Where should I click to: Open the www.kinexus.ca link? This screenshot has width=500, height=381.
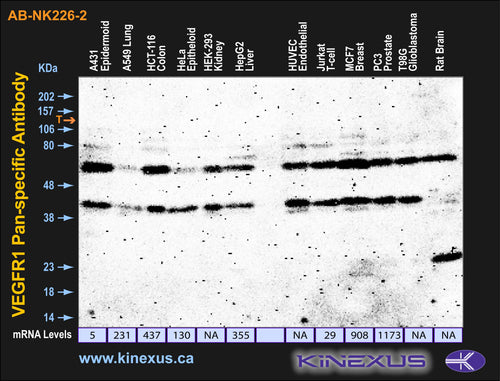(x=136, y=359)
